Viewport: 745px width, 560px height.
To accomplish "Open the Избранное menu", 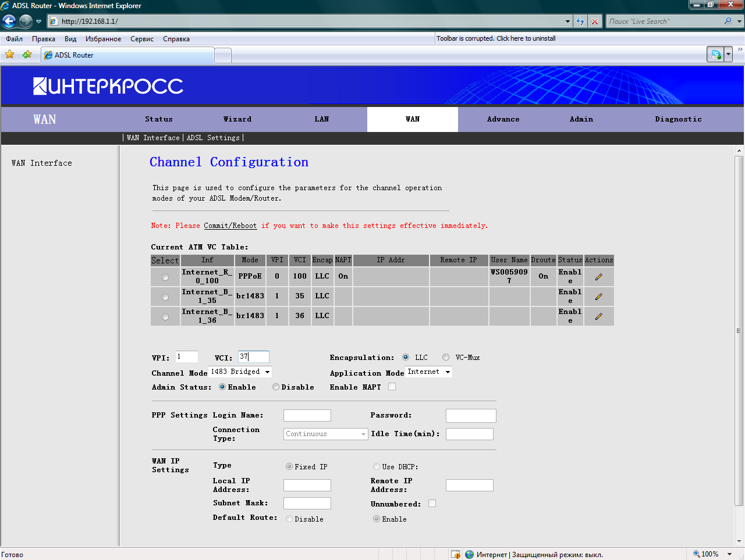I will [104, 39].
